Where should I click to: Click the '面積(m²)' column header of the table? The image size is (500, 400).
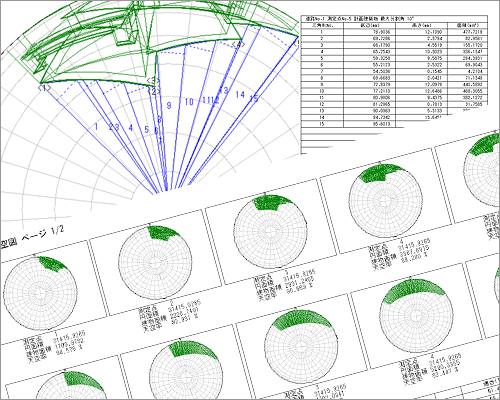click(x=467, y=25)
